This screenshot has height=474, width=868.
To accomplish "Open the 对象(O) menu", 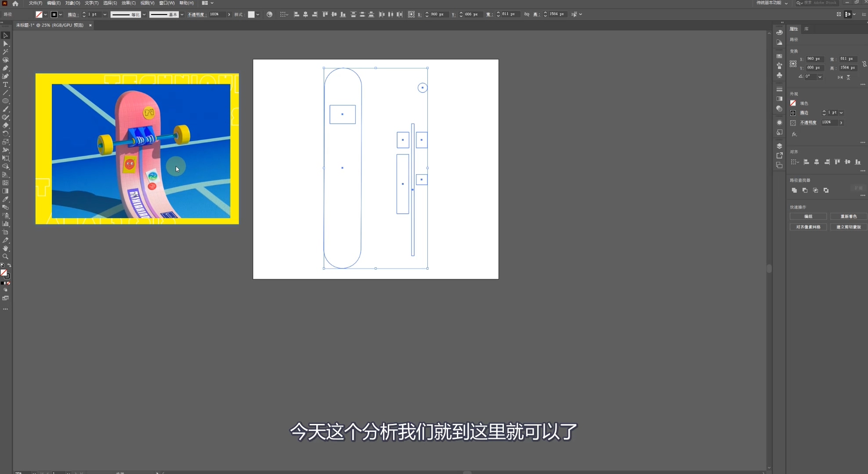I will (x=72, y=3).
